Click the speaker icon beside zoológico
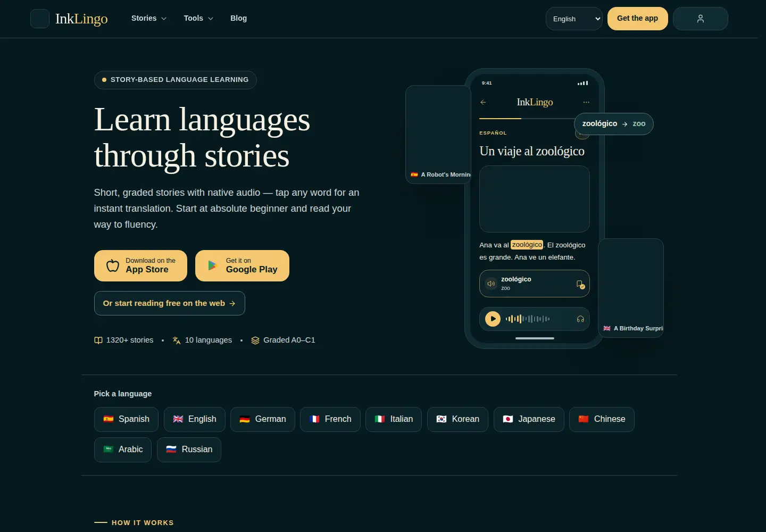Viewport: 766px width, 532px height. tap(491, 284)
